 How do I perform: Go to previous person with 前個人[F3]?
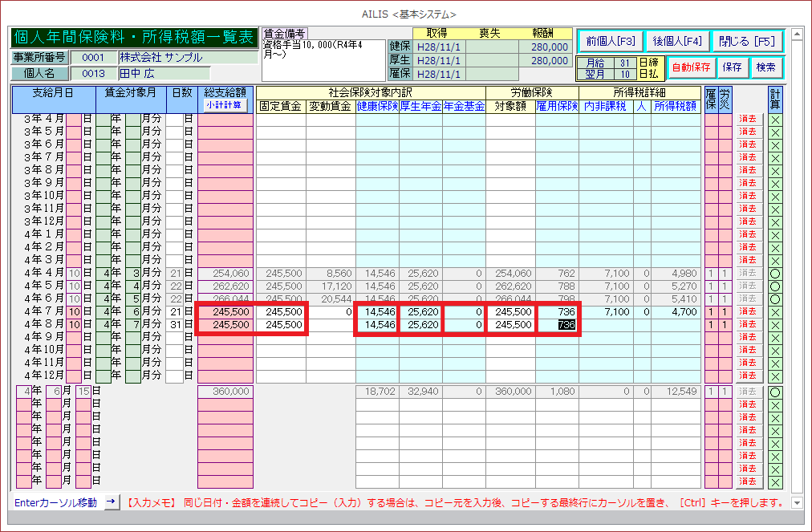[x=610, y=41]
